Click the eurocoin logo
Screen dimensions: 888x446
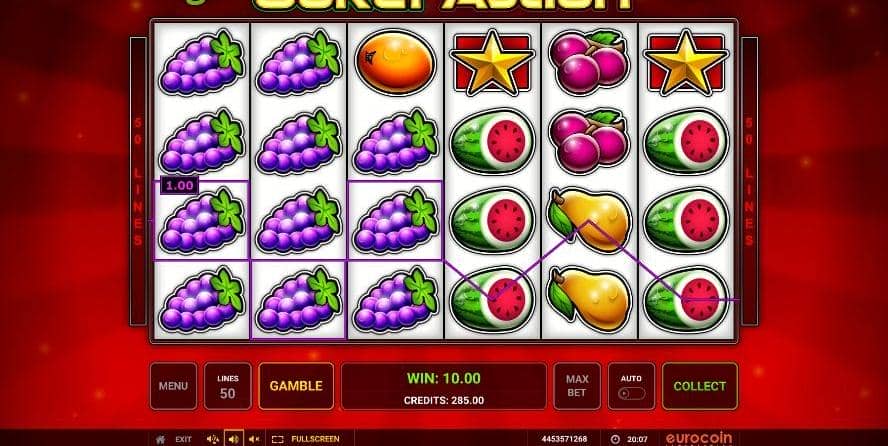[x=699, y=439]
